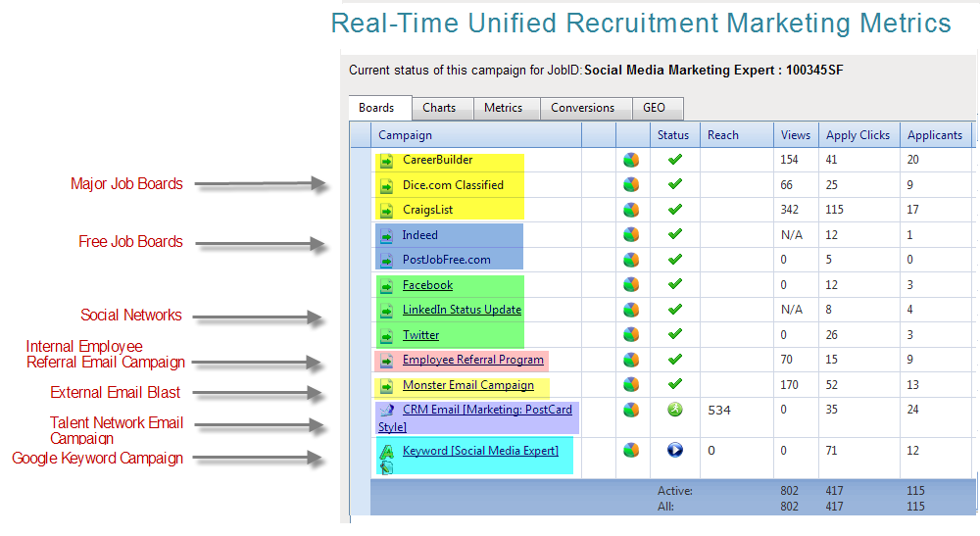The width and height of the screenshot is (980, 536).
Task: Open the pie chart icon for CareerBuilder
Action: coord(631,160)
